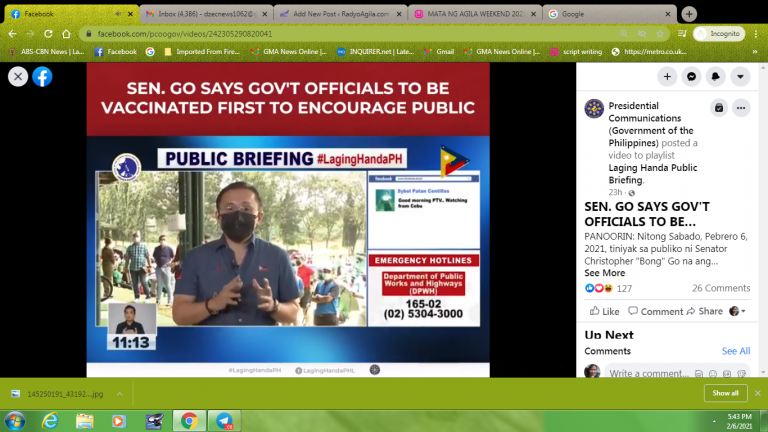Open the Notifications bell icon
Viewport: 768px width, 432px height.
(x=716, y=77)
